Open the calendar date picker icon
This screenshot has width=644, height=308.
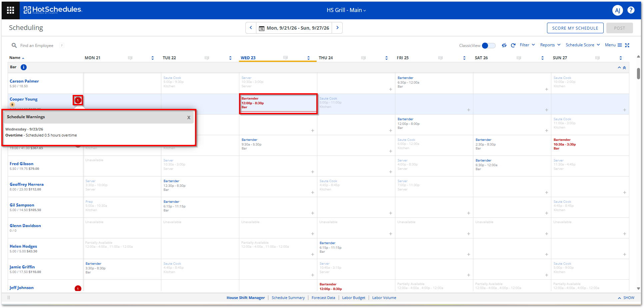click(x=262, y=28)
